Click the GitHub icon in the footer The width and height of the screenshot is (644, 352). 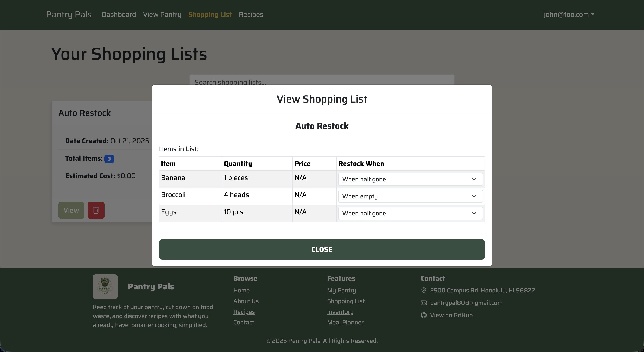point(424,315)
